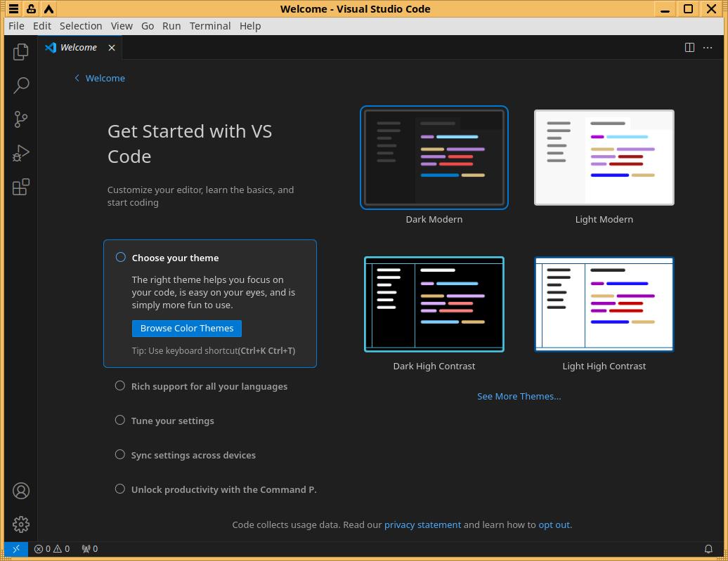Open the Selection menu

pyautogui.click(x=81, y=26)
